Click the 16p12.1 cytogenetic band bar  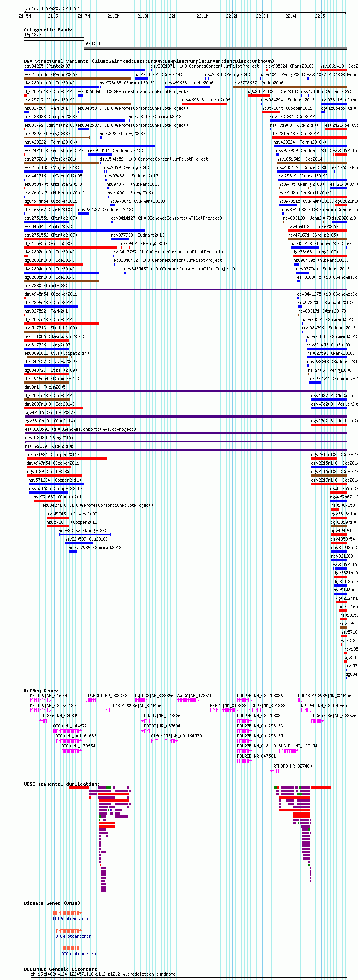click(215, 48)
